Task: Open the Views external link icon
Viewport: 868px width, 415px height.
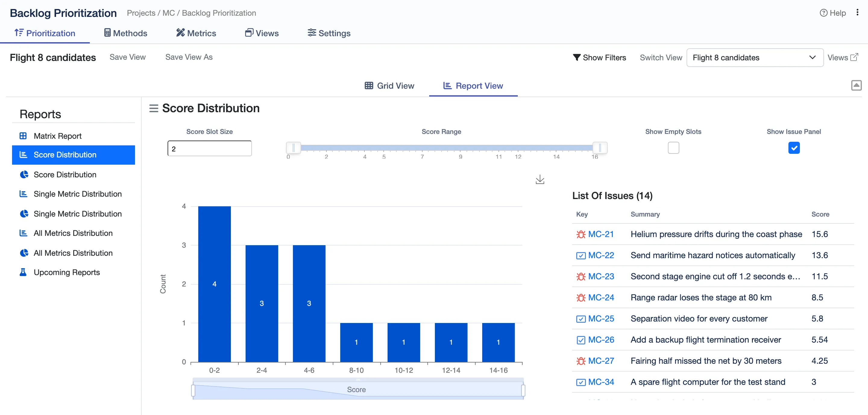Action: click(854, 57)
